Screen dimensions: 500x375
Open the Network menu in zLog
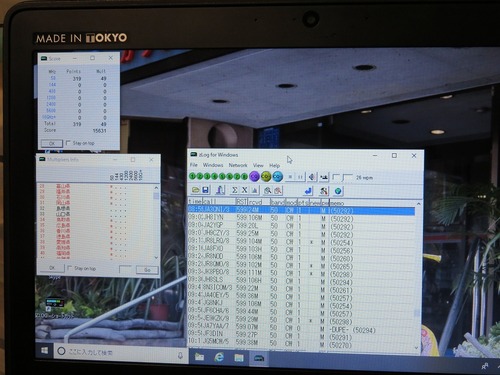click(238, 165)
